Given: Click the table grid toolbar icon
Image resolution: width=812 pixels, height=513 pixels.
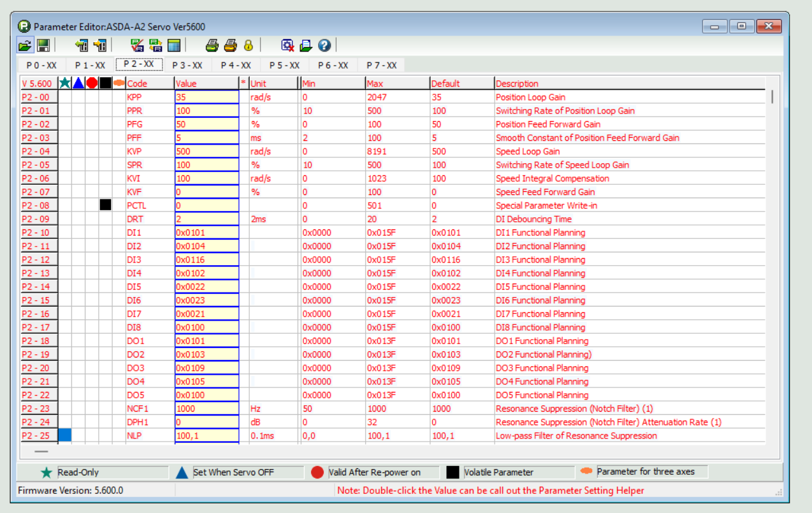Looking at the screenshot, I should 173,45.
